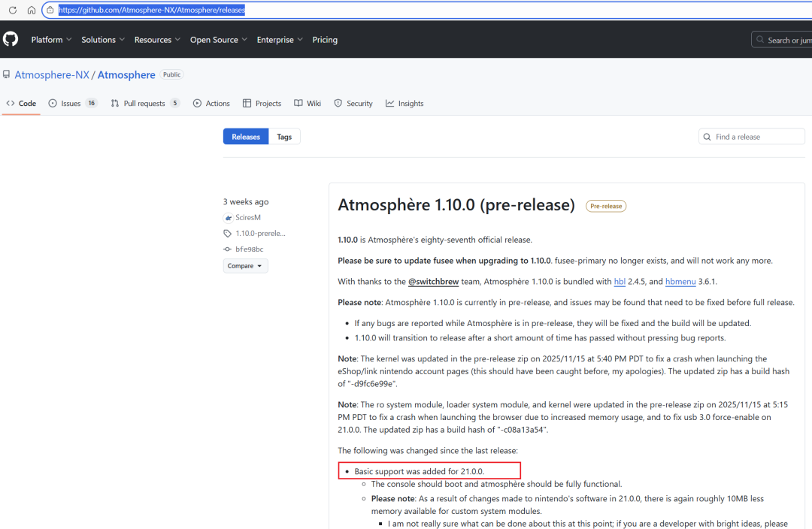Click the Wiki book icon
Screen dimensions: 812x529
(298, 103)
